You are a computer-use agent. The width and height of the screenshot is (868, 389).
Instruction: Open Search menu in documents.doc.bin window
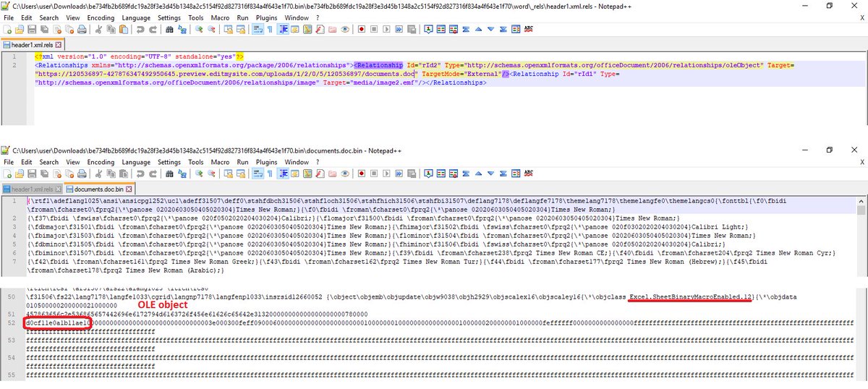click(x=48, y=162)
